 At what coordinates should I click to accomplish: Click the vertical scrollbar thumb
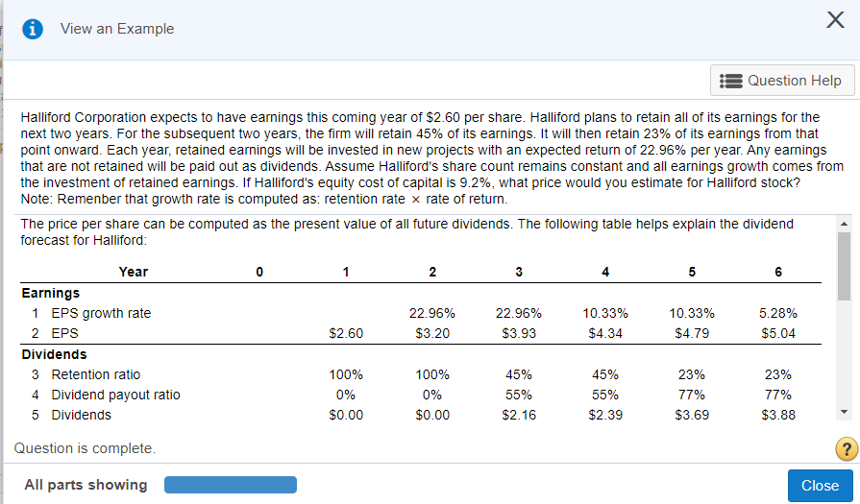[x=844, y=266]
